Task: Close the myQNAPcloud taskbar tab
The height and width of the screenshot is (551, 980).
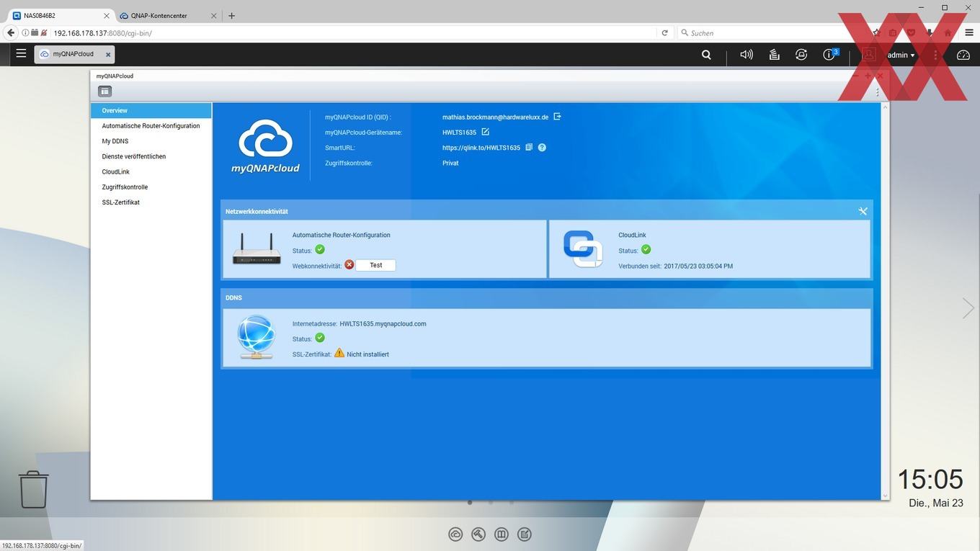Action: (x=108, y=54)
